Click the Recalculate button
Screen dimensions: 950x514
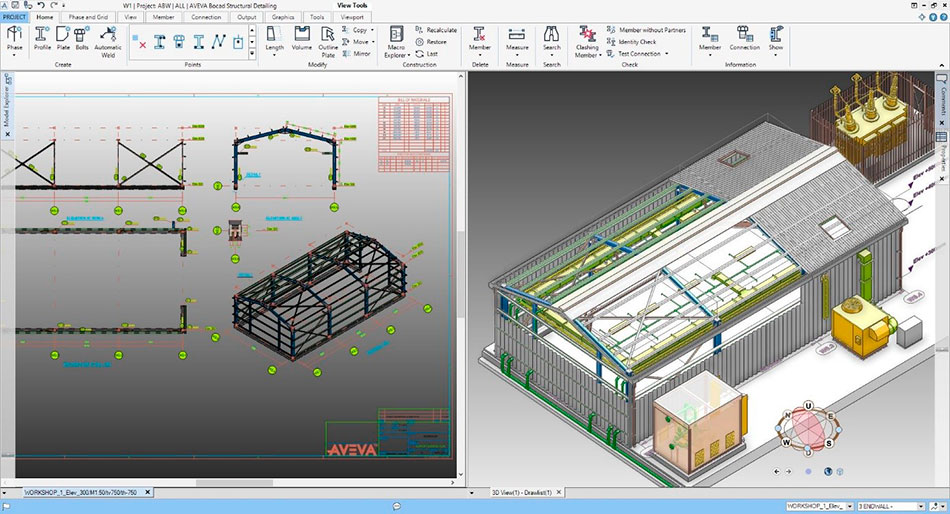(435, 30)
